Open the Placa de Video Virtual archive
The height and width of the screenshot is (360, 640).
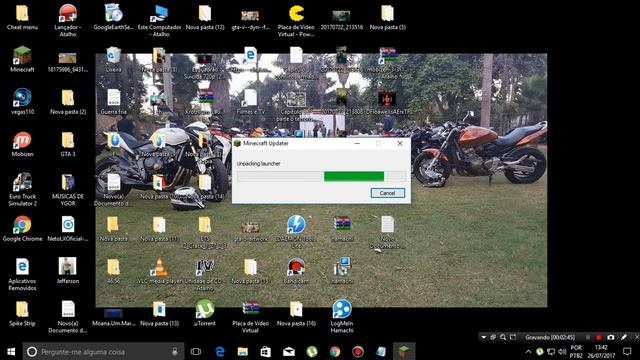250,317
